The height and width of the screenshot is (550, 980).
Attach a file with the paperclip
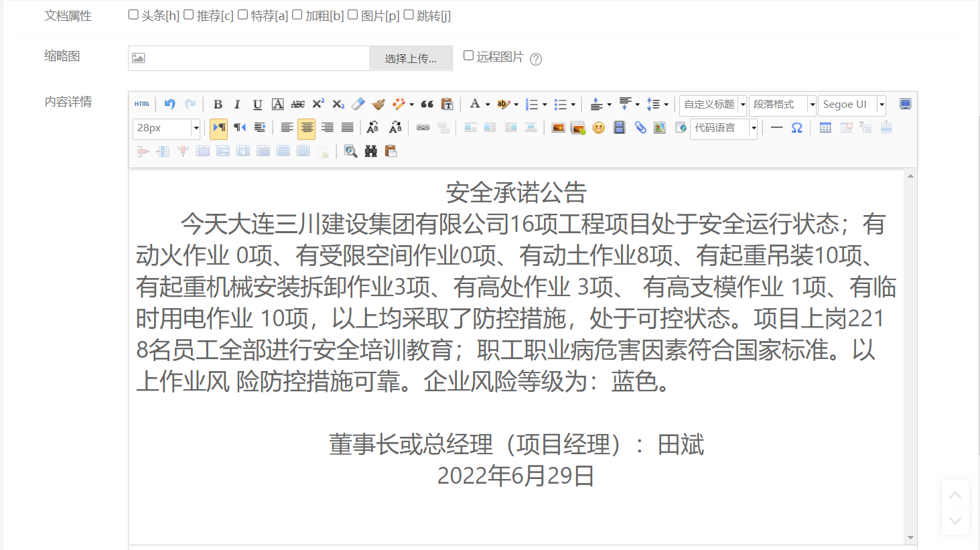click(640, 128)
